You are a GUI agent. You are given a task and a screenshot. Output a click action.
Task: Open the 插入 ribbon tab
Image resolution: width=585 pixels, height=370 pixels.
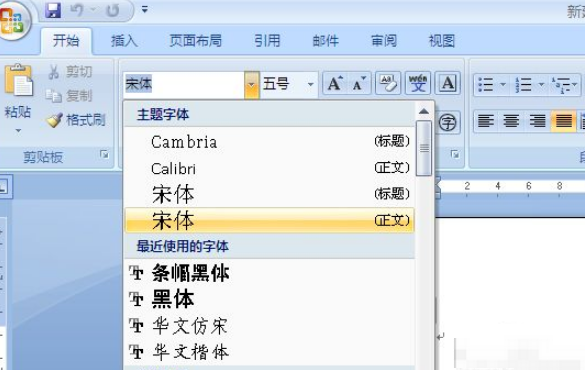pyautogui.click(x=125, y=41)
